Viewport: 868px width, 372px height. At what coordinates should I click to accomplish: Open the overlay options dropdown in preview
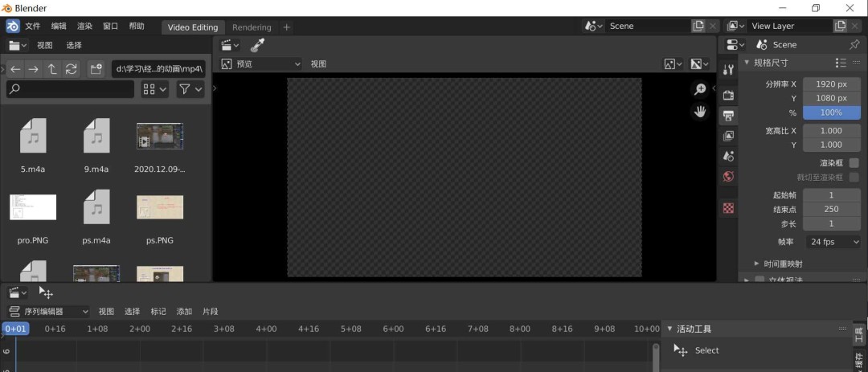click(x=700, y=64)
